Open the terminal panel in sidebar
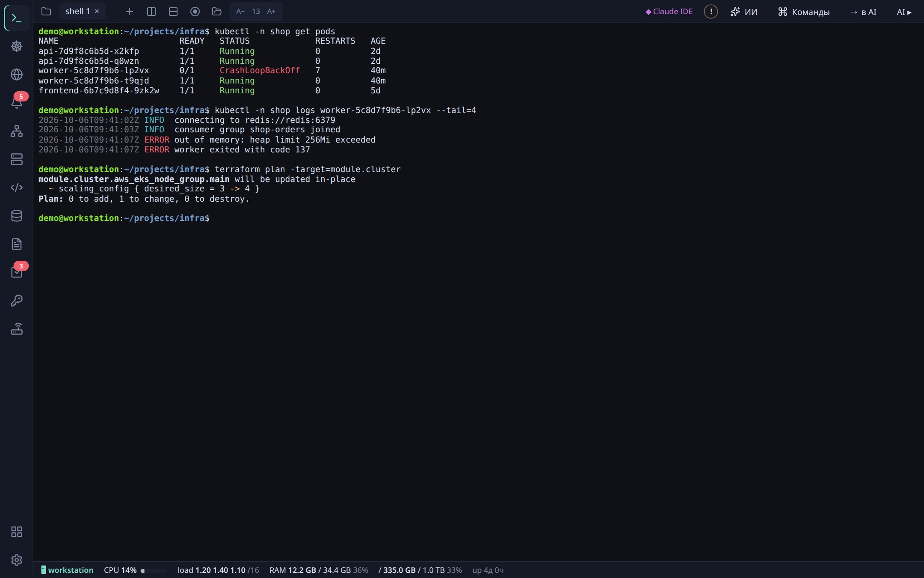The width and height of the screenshot is (924, 578). [x=17, y=18]
